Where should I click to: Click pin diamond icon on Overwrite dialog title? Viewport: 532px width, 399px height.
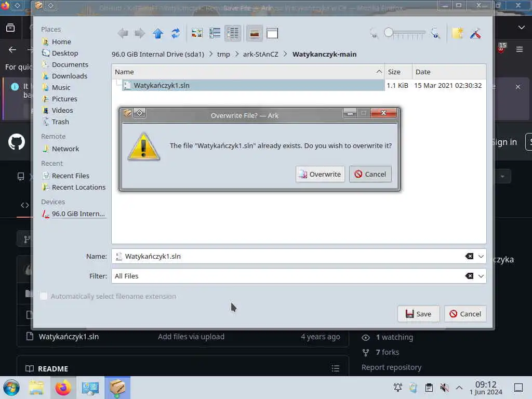tap(139, 113)
